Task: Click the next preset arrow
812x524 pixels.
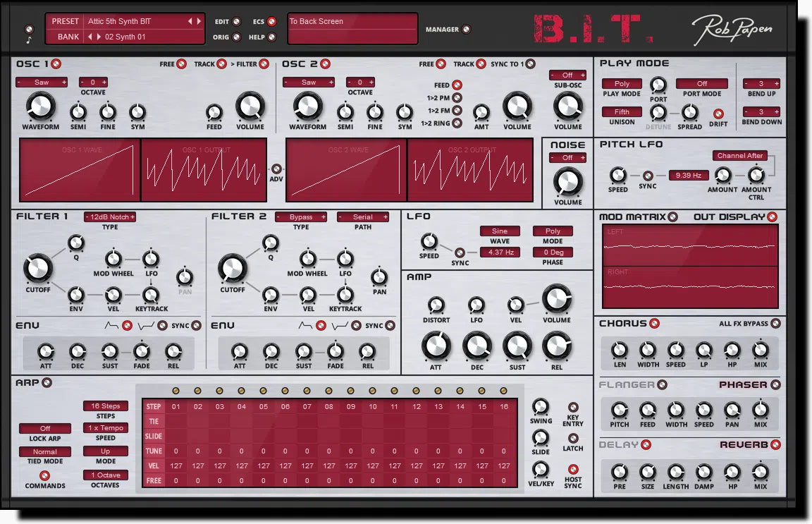Action: pos(199,20)
